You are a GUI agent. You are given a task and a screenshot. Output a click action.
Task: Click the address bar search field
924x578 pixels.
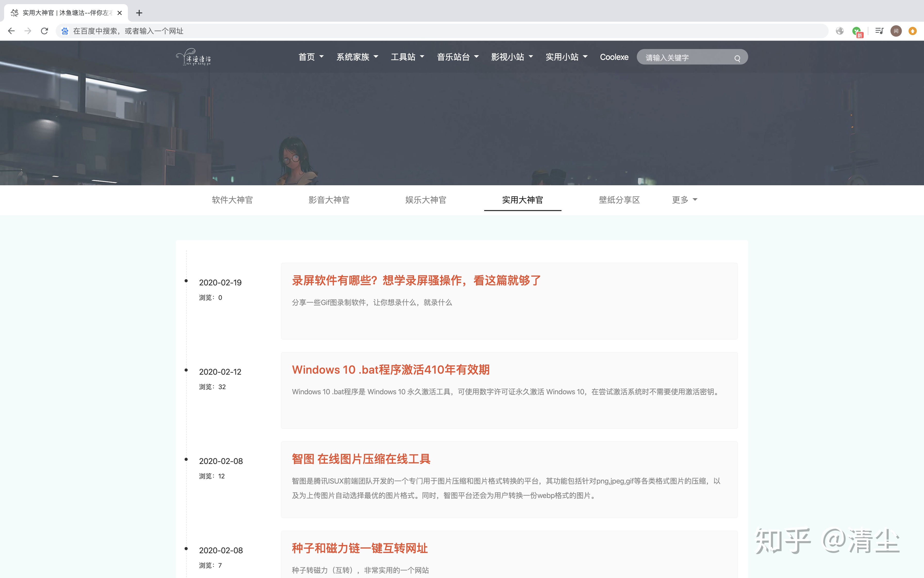click(442, 31)
